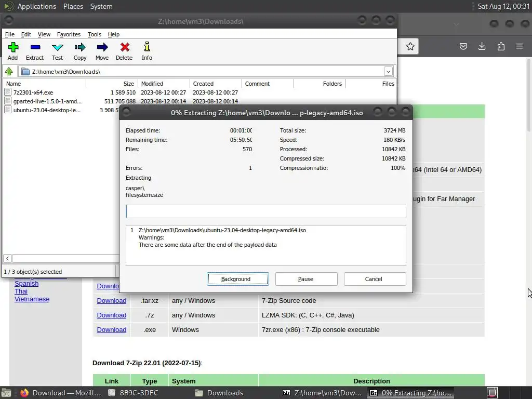Click the Test toolbar icon
The height and width of the screenshot is (399, 532).
57,47
